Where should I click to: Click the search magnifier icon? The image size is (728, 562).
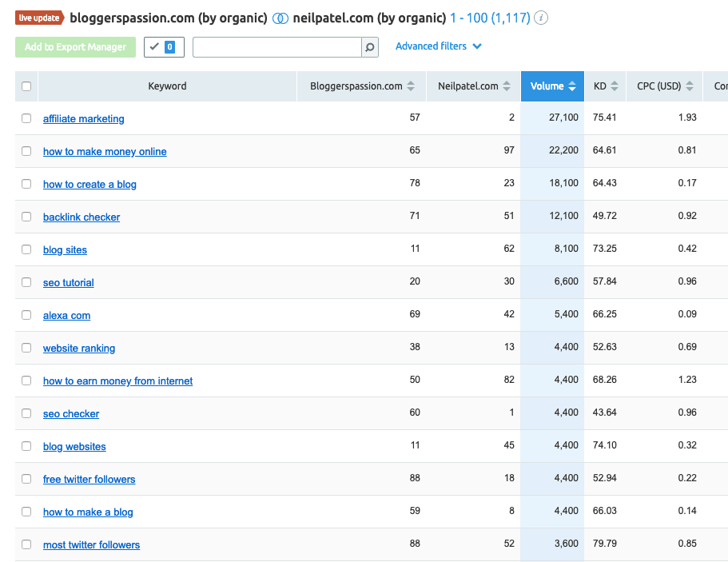[x=370, y=47]
